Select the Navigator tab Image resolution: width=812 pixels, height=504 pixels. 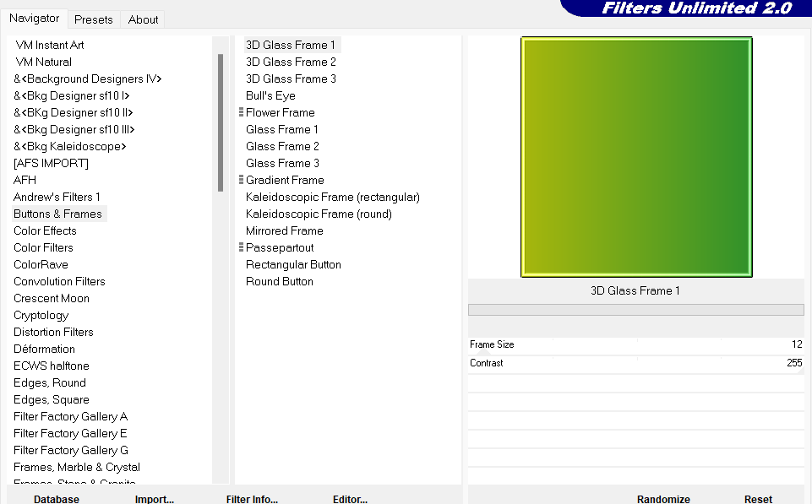[x=35, y=19]
